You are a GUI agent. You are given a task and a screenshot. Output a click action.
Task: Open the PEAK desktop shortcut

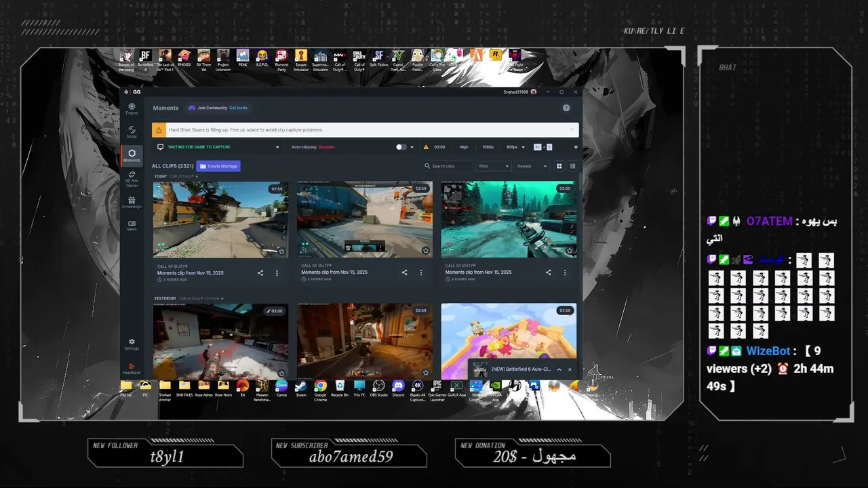243,60
